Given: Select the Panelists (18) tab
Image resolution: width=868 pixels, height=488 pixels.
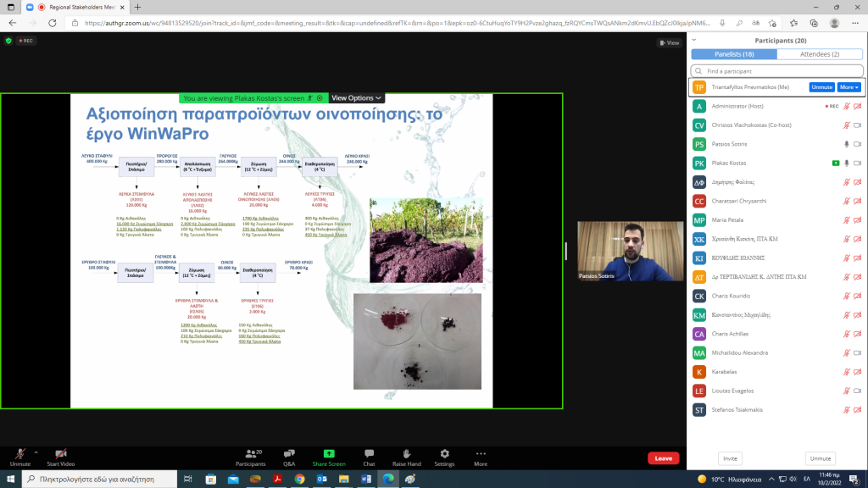Looking at the screenshot, I should point(733,54).
